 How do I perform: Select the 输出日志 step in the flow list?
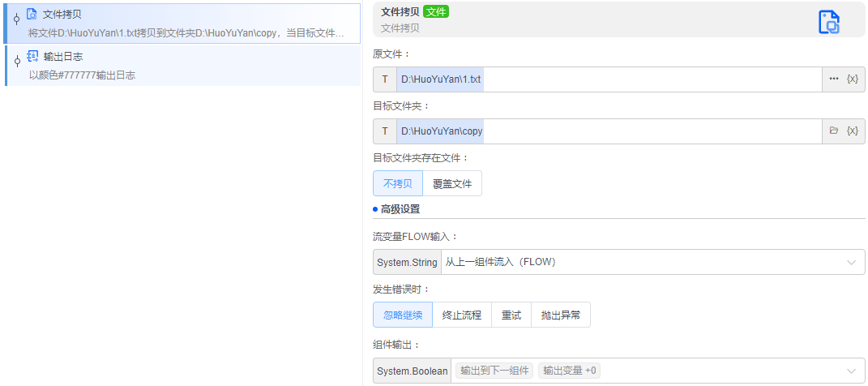click(182, 66)
